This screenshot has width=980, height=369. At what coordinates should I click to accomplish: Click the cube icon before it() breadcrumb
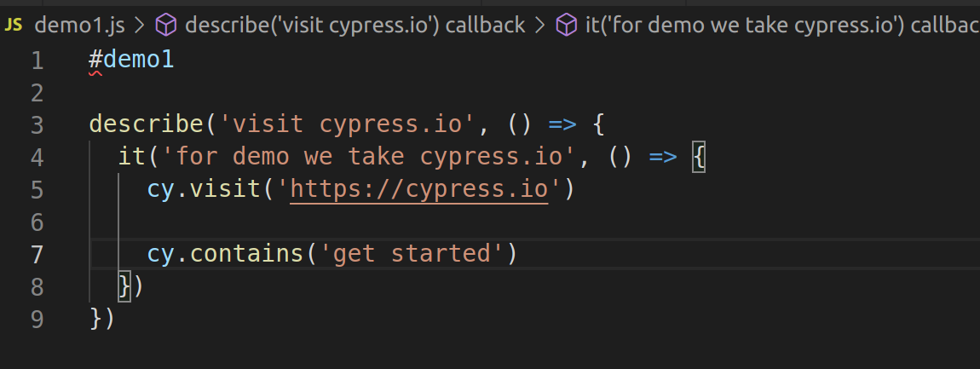click(566, 26)
